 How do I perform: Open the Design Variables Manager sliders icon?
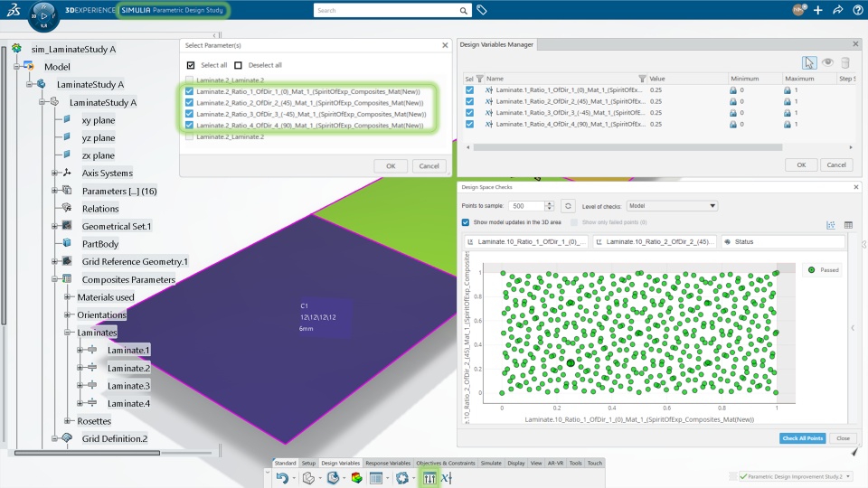coord(429,478)
